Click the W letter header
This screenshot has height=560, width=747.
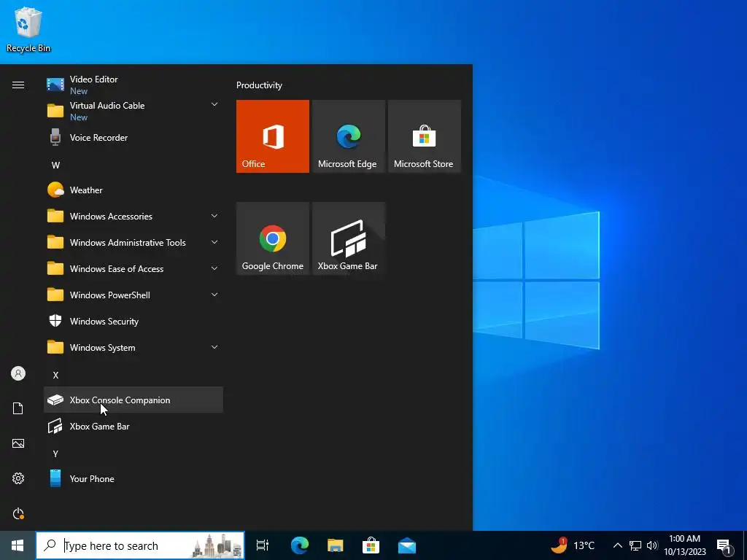[55, 166]
